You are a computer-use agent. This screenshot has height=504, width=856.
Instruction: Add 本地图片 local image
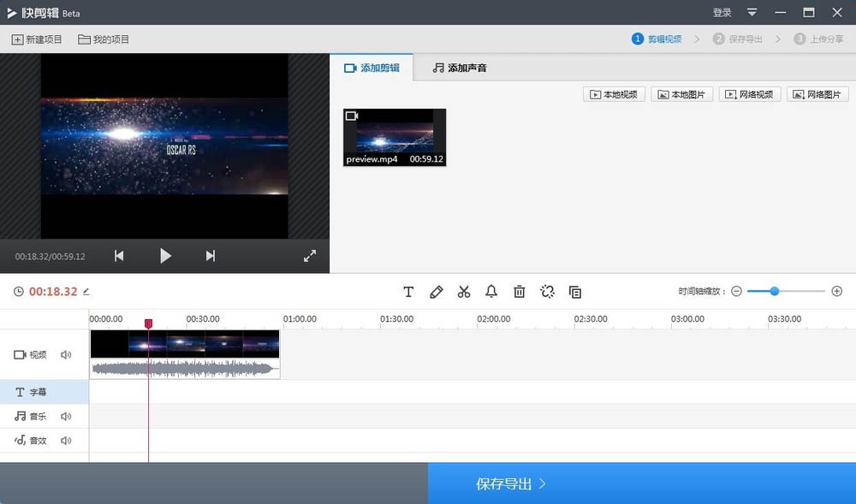[682, 94]
